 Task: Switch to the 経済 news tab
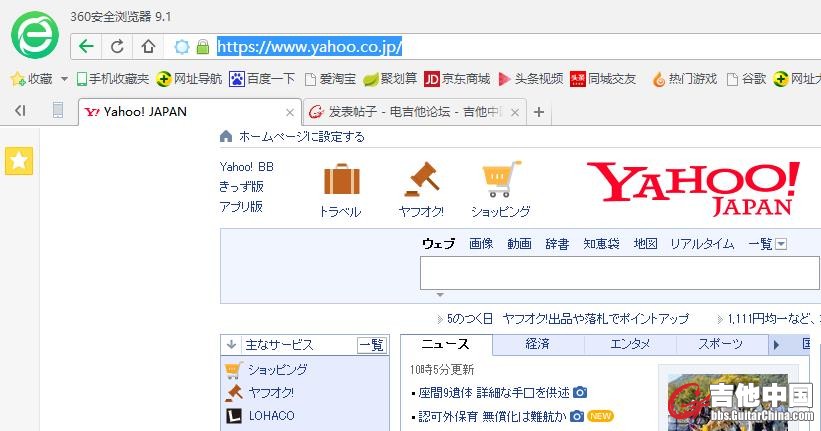pyautogui.click(x=537, y=344)
